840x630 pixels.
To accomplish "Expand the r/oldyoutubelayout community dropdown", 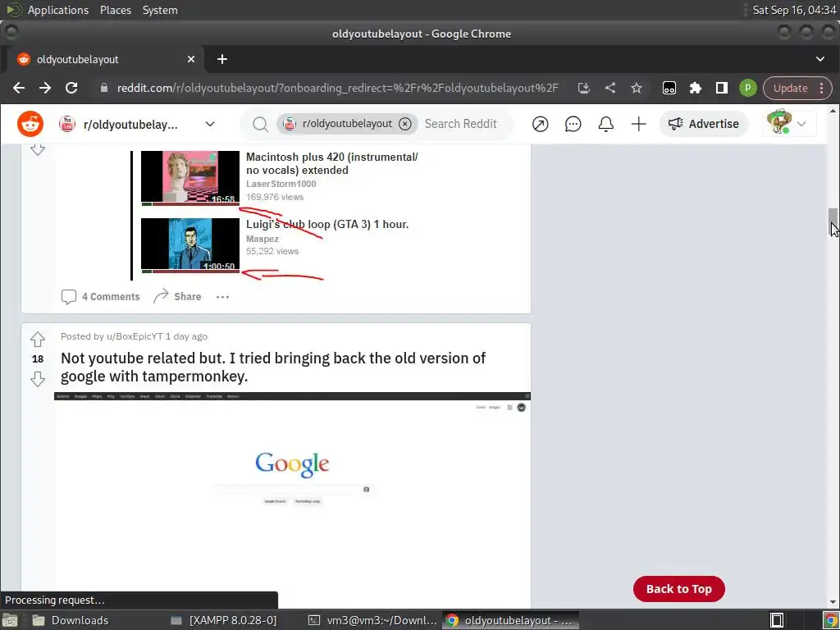I will tap(210, 125).
